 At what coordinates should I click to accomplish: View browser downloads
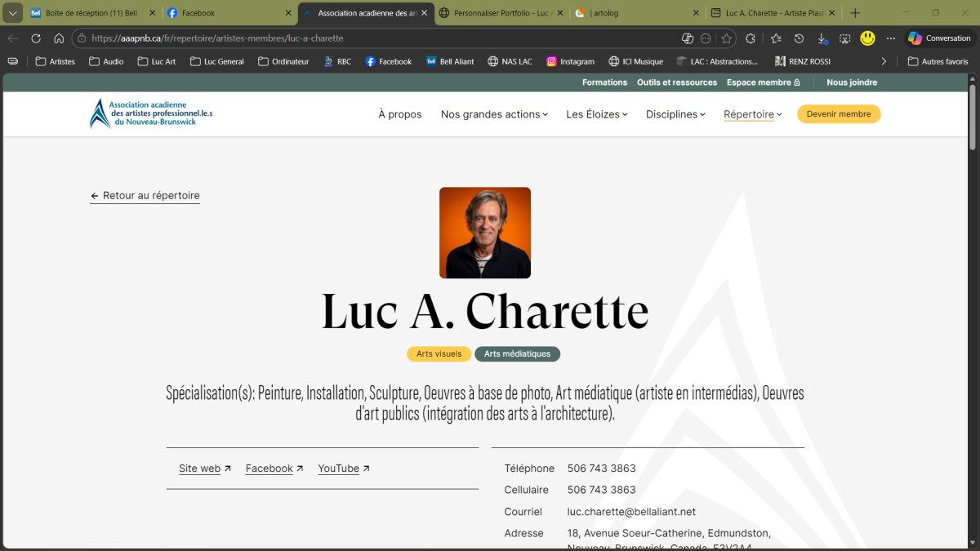tap(822, 38)
